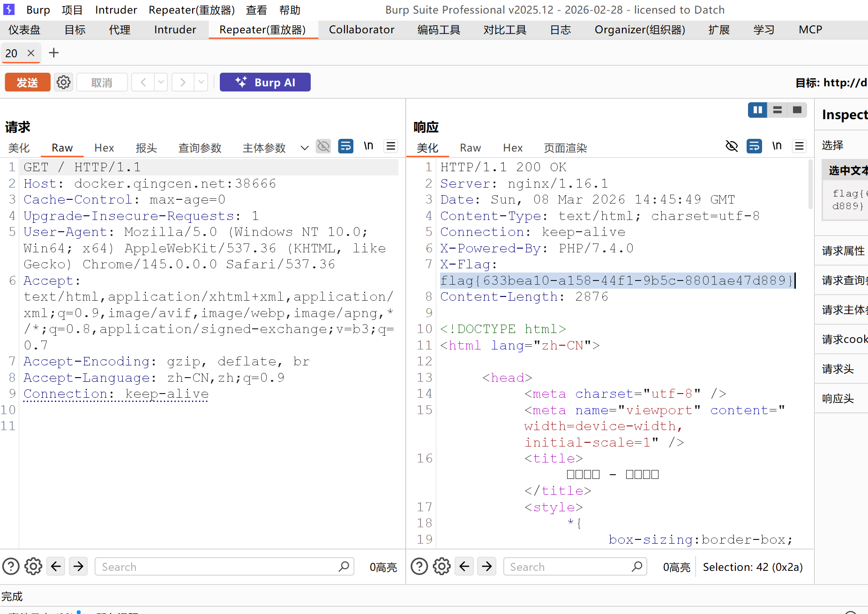This screenshot has width=868, height=614.
Task: Go to next request in history
Action: tap(183, 83)
